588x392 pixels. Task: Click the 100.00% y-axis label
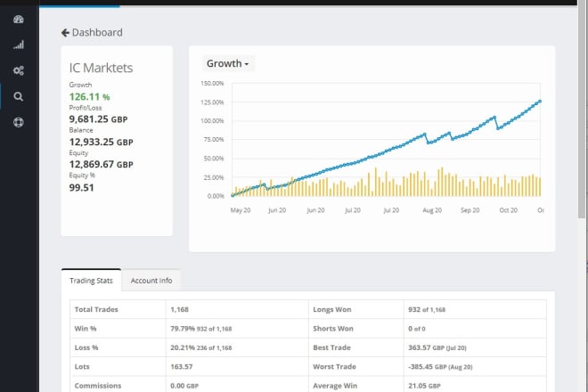pos(212,121)
